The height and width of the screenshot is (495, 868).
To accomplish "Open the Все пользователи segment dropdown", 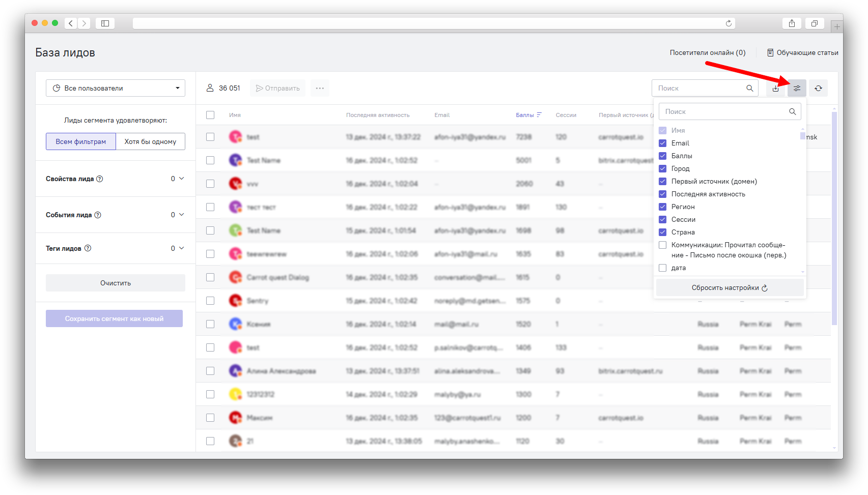I will tap(116, 88).
